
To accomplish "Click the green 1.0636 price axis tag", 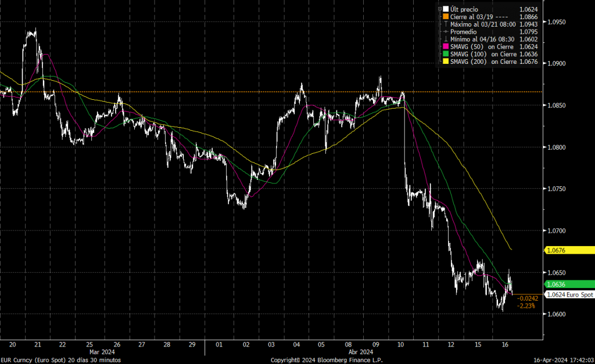I will click(x=569, y=284).
